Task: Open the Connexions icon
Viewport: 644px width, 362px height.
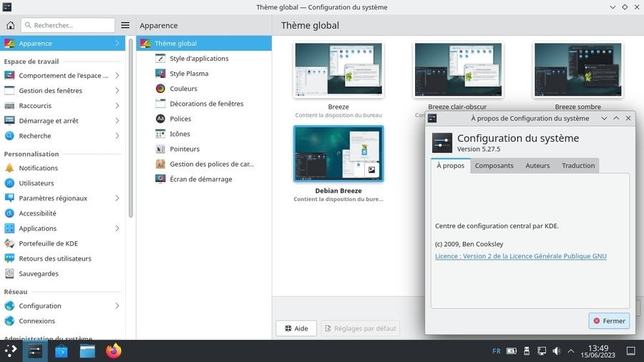Action: pos(9,321)
